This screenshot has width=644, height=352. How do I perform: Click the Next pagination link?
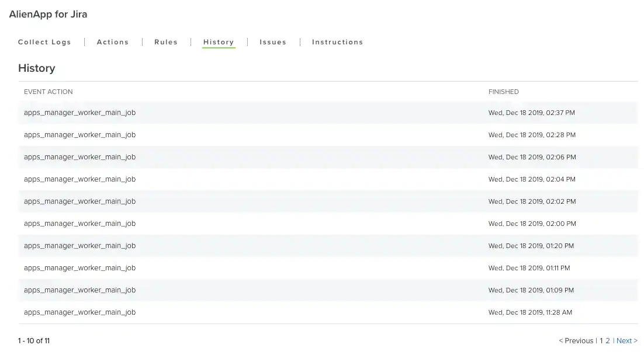click(626, 340)
